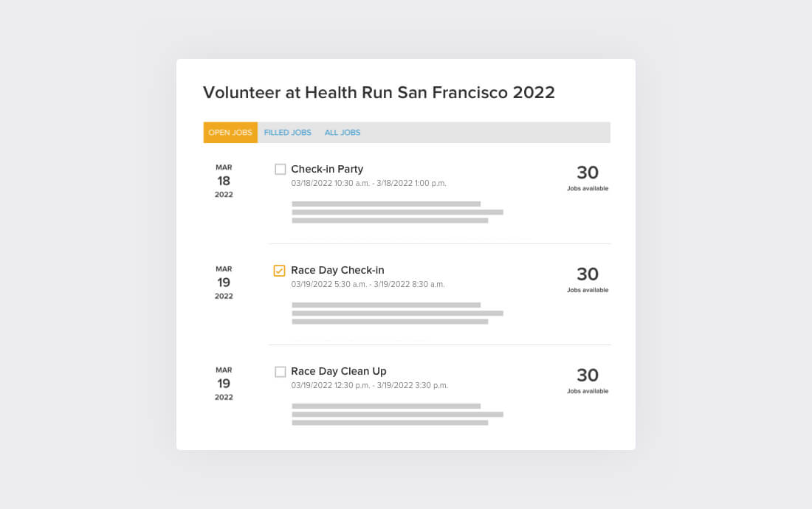Click the Volunteer at Health Run page heading
Image resolution: width=812 pixels, height=509 pixels.
[x=379, y=92]
